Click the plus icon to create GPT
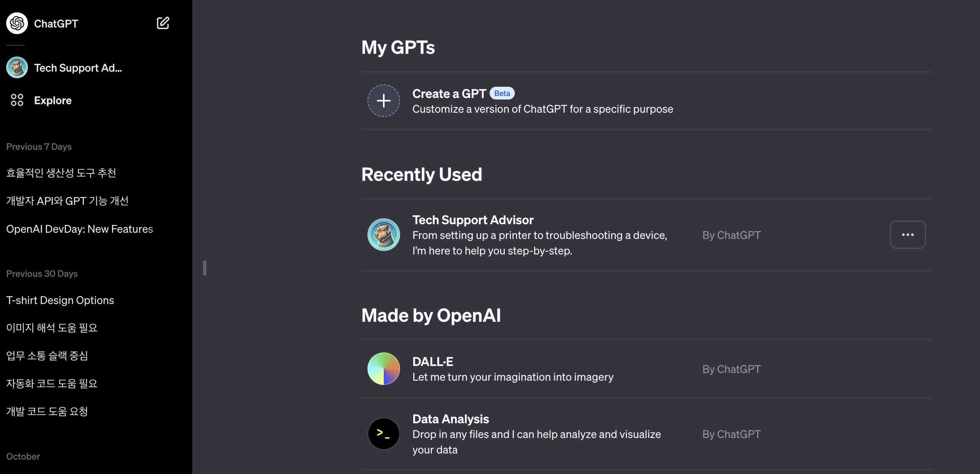 pyautogui.click(x=384, y=101)
